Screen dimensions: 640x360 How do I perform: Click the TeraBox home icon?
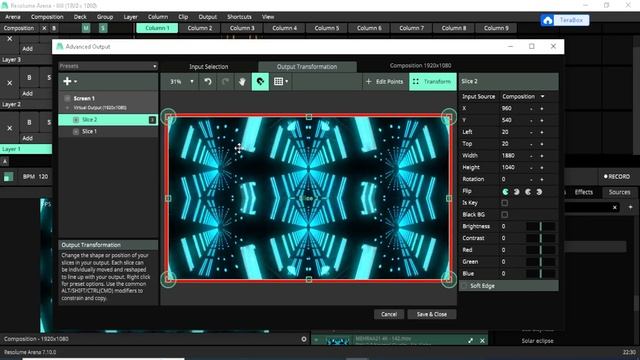(x=548, y=20)
